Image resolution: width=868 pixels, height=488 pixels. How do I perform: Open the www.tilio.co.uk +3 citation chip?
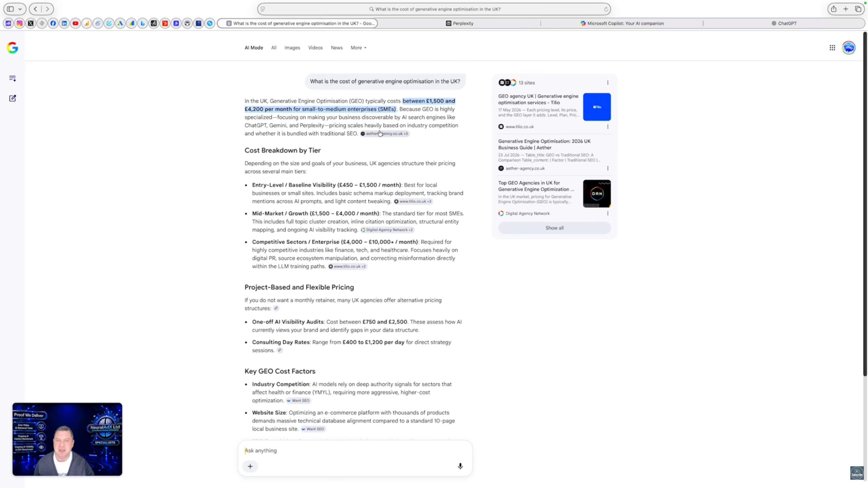click(x=413, y=202)
